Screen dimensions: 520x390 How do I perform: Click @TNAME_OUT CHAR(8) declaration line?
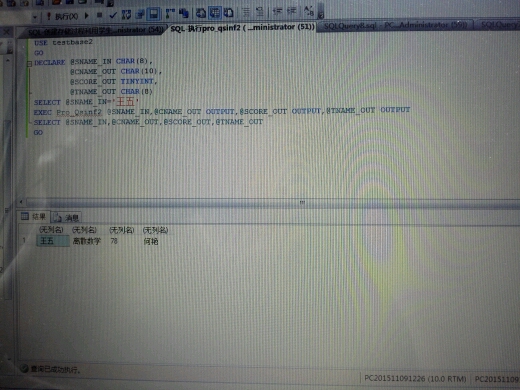point(111,91)
